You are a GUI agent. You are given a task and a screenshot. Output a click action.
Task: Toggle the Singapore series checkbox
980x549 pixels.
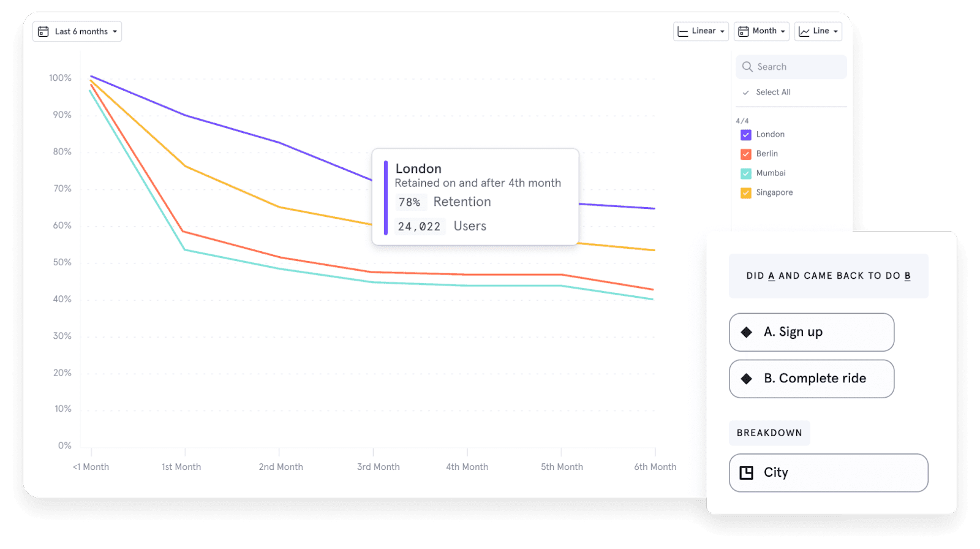(745, 193)
